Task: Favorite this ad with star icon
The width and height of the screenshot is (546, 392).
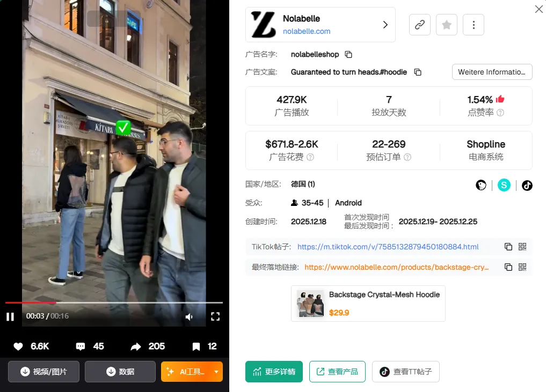Action: coord(447,25)
